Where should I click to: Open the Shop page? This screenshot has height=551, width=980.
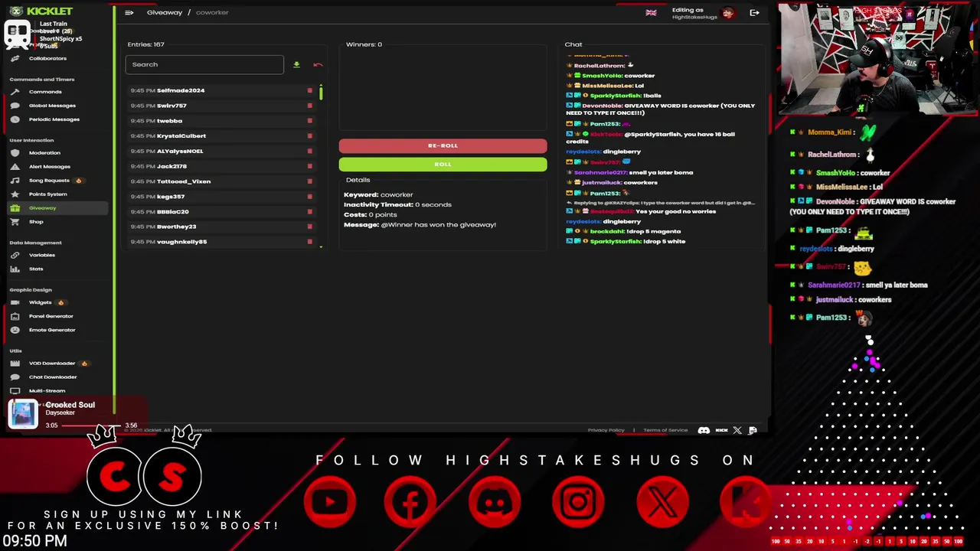coord(36,222)
